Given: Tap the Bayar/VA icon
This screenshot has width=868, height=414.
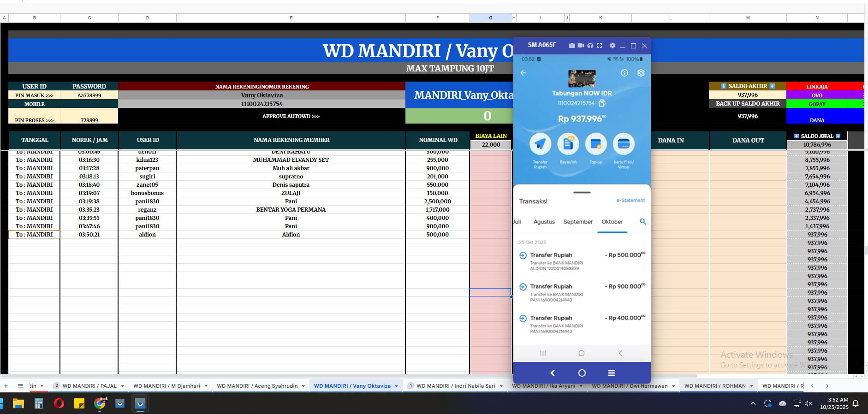Looking at the screenshot, I should (x=568, y=144).
